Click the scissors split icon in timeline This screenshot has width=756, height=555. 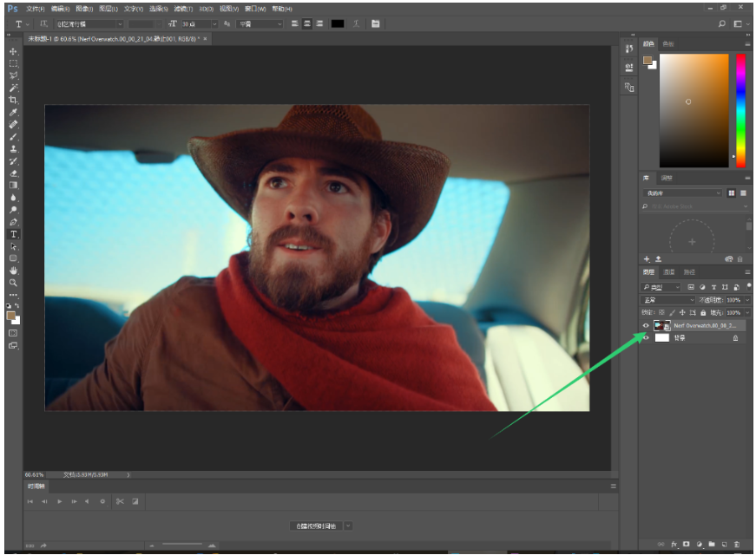[x=120, y=501]
